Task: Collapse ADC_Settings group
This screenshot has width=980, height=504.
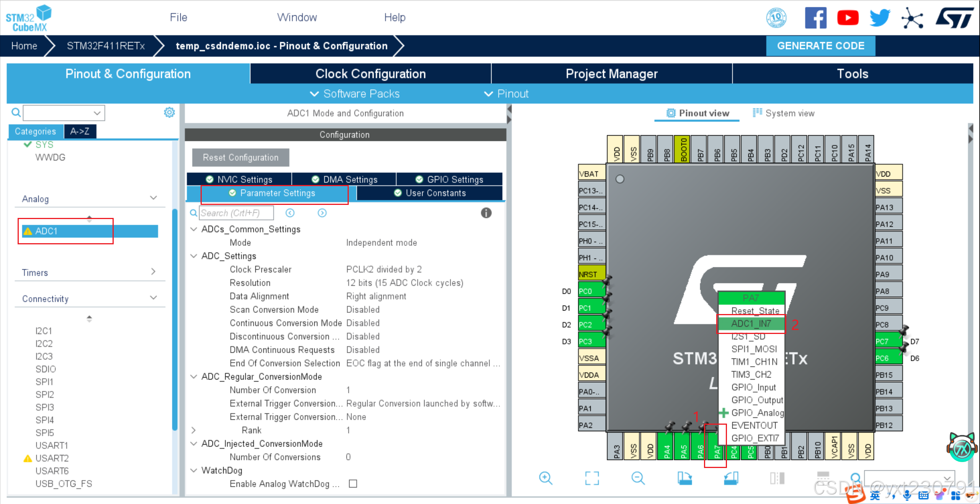Action: 194,256
